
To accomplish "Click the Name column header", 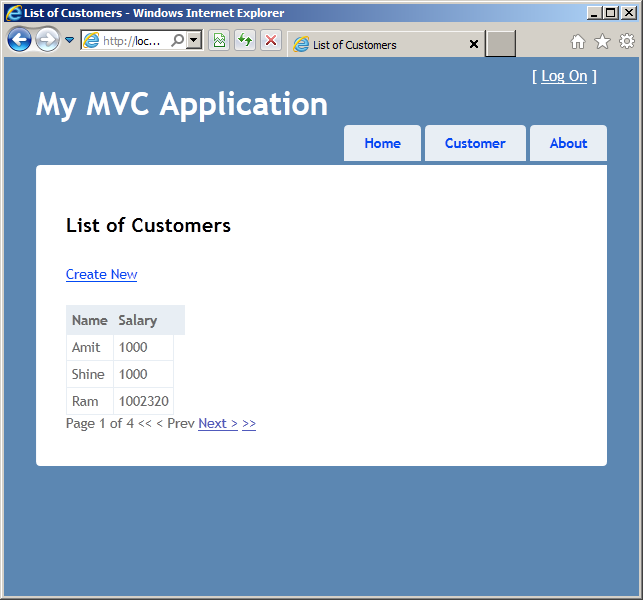I will coord(89,320).
